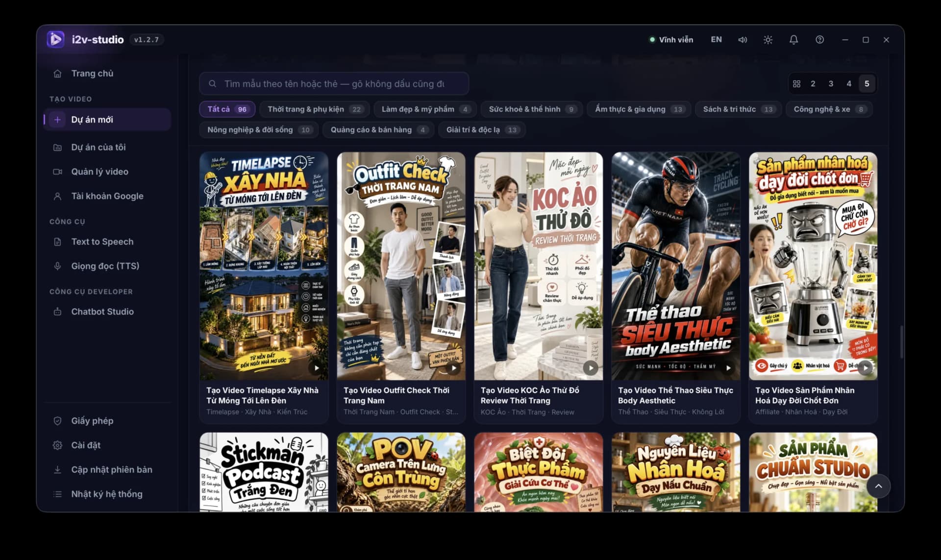
Task: Open Thể thao Siêu Thực thumbnail
Action: 676,266
